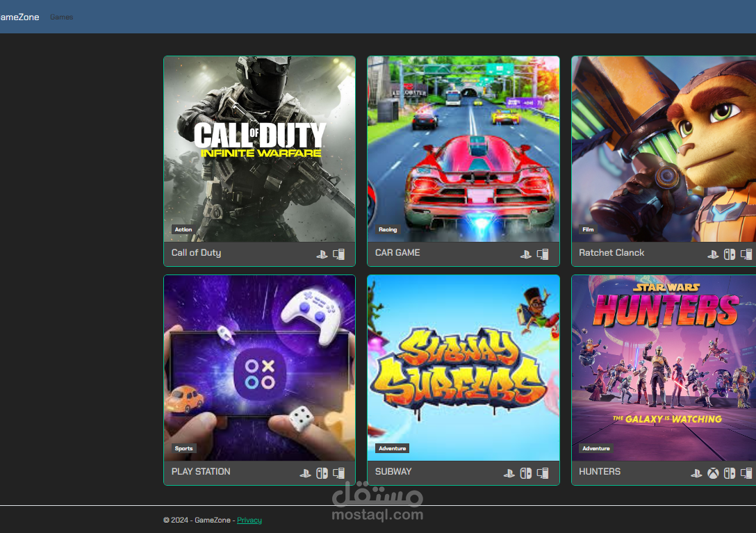Click the PlayStation icon on Call of Duty card
The height and width of the screenshot is (533, 756).
[x=322, y=254]
